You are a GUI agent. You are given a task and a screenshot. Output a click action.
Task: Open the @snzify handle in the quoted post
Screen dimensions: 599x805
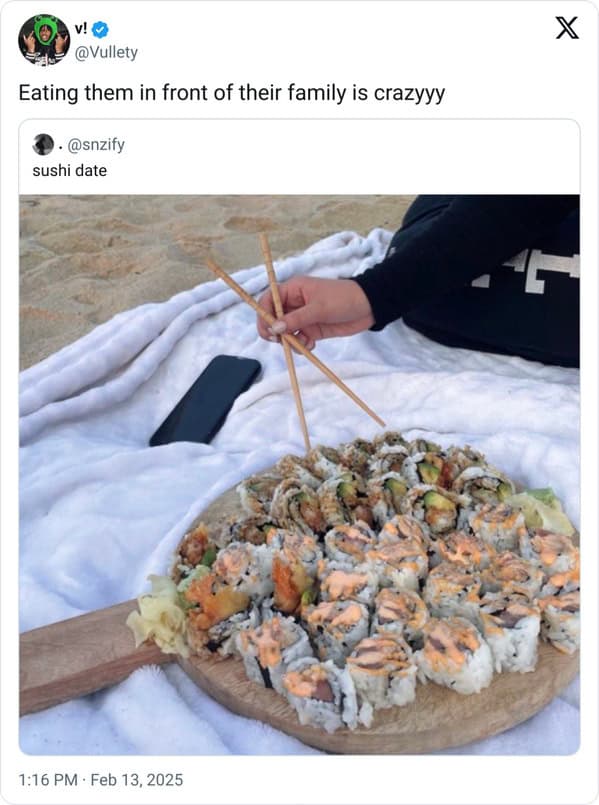coord(96,145)
